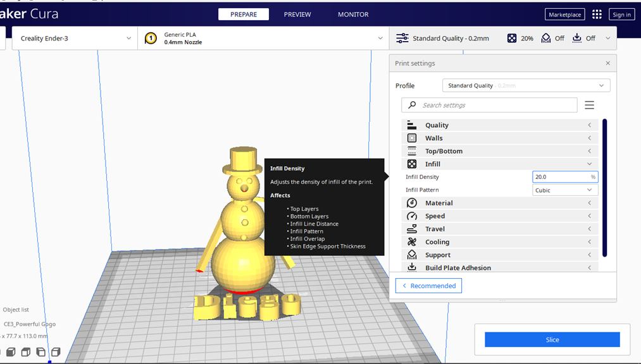The height and width of the screenshot is (364, 641).
Task: Select CE3_Powerful Gogo in object list
Action: (x=30, y=324)
